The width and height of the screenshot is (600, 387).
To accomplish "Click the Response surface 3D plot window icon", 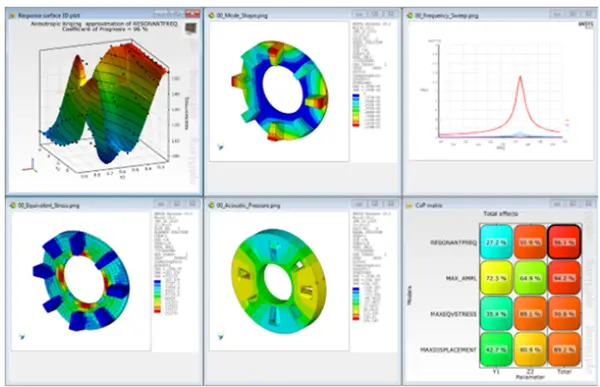I will click(13, 16).
